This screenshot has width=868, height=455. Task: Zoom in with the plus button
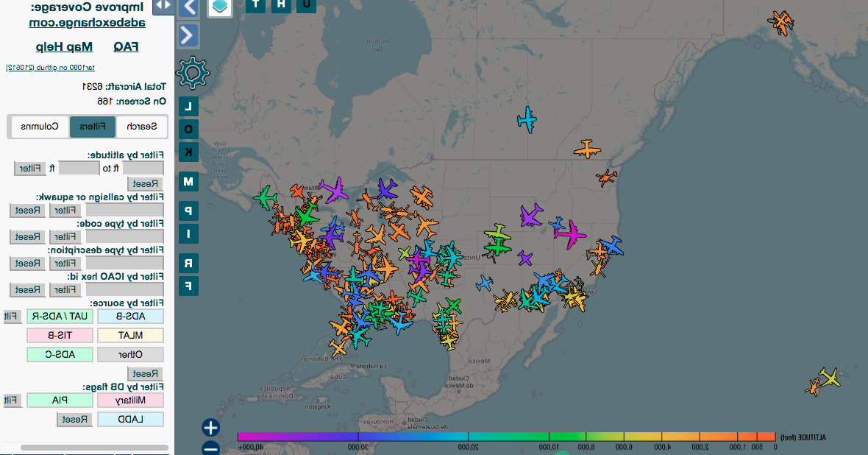coord(210,428)
